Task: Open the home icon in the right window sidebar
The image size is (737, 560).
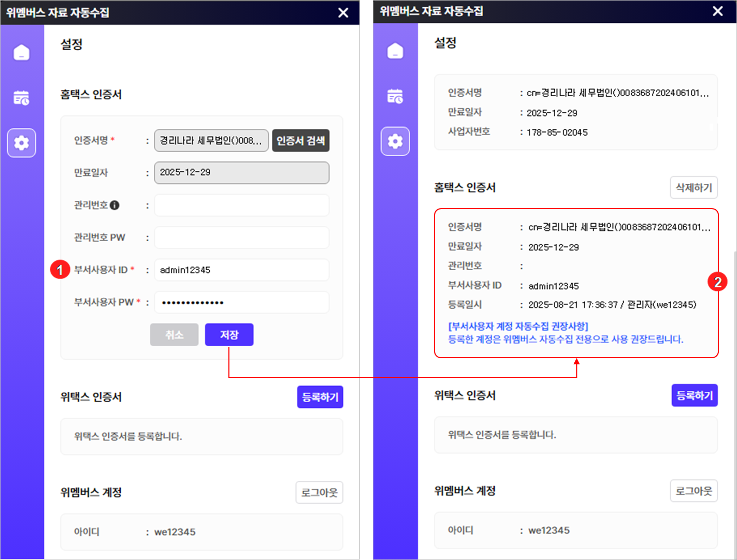Action: coord(395,51)
